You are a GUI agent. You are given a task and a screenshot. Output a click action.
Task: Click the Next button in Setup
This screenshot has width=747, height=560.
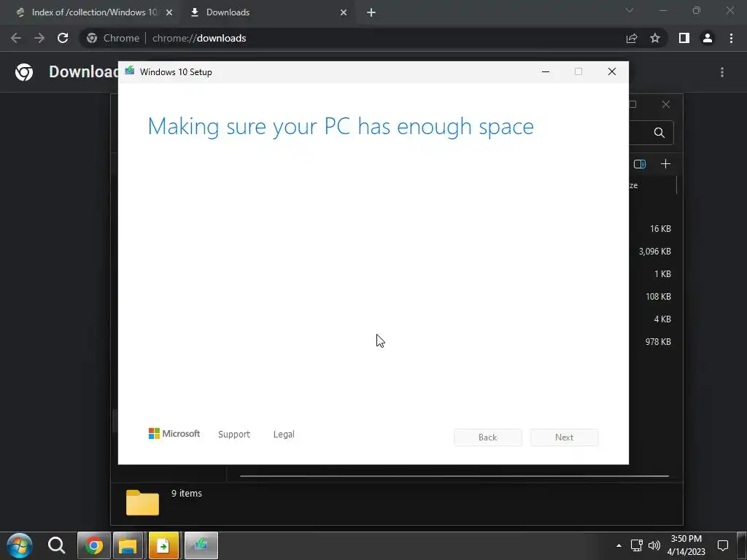pyautogui.click(x=564, y=437)
